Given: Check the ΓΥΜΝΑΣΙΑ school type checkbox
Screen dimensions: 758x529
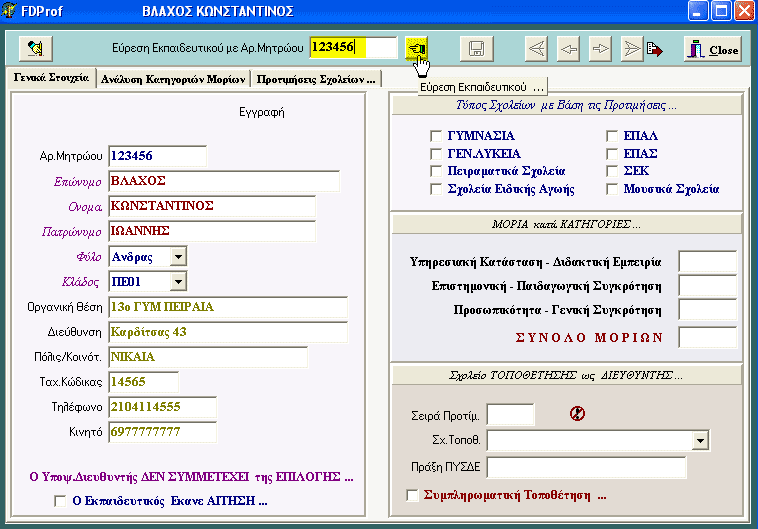Looking at the screenshot, I should tap(435, 135).
